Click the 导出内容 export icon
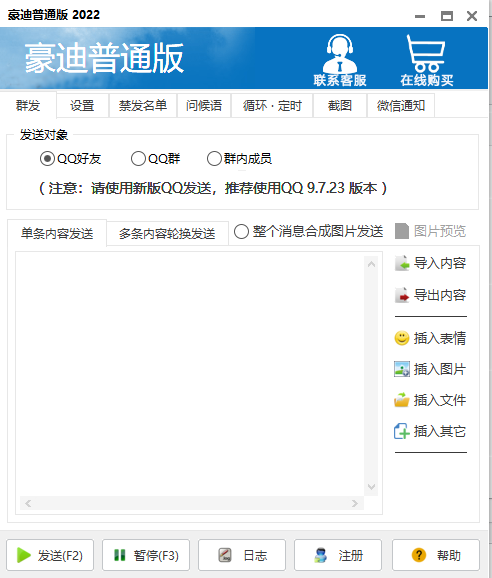This screenshot has width=492, height=578. click(402, 295)
